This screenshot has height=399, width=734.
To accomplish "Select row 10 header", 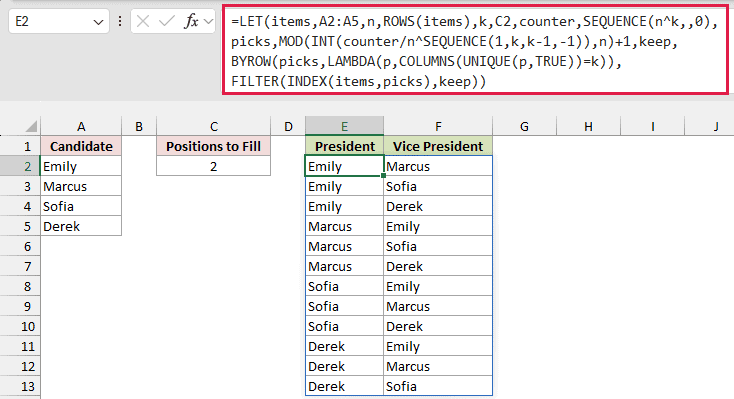I will click(x=20, y=326).
